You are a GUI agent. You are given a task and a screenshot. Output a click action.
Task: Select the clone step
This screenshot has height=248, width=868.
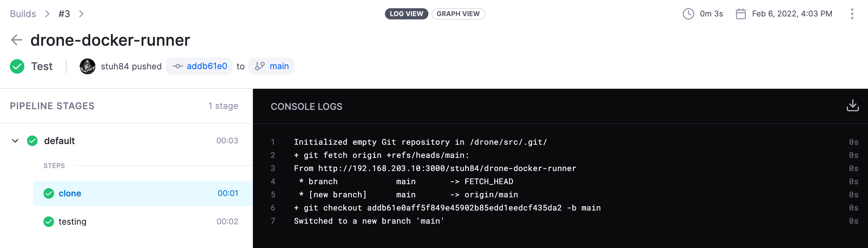click(70, 193)
